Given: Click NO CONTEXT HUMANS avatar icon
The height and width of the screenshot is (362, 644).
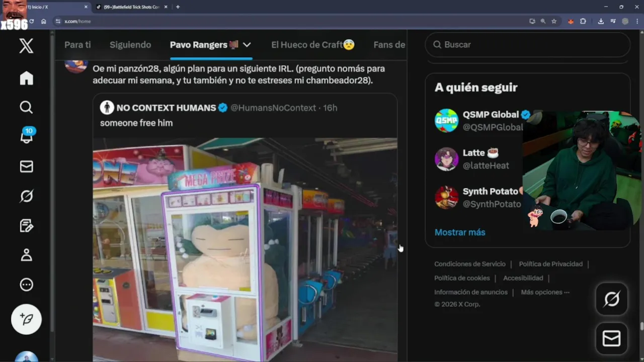Looking at the screenshot, I should 107,108.
